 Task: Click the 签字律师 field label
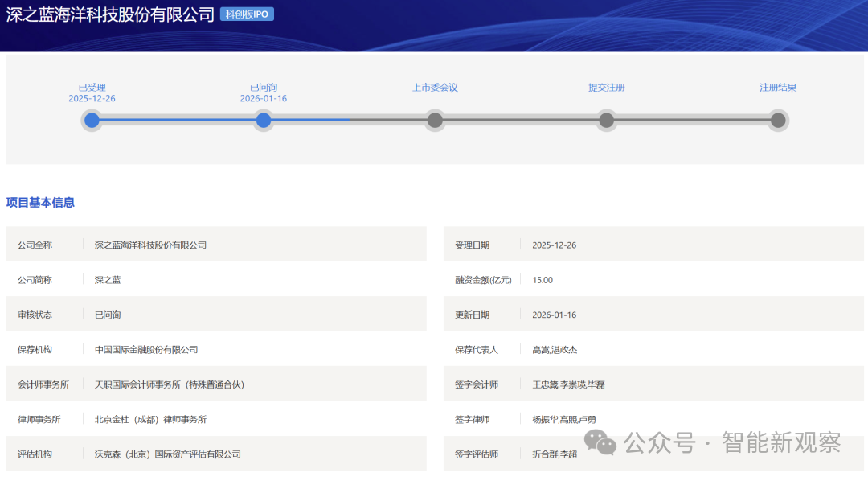pos(473,419)
